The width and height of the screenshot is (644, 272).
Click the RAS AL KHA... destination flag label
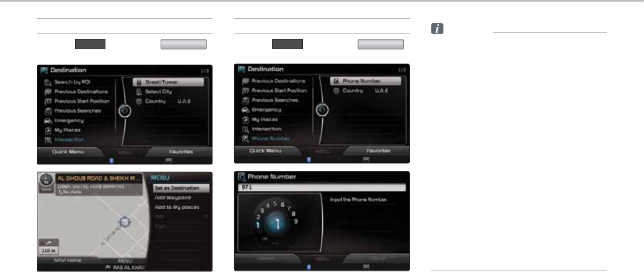tap(126, 268)
